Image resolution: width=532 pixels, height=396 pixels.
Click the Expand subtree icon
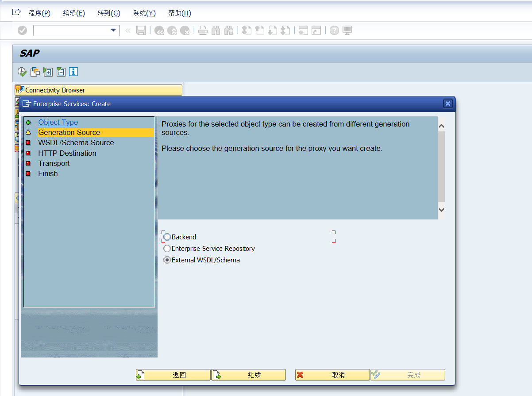[48, 72]
